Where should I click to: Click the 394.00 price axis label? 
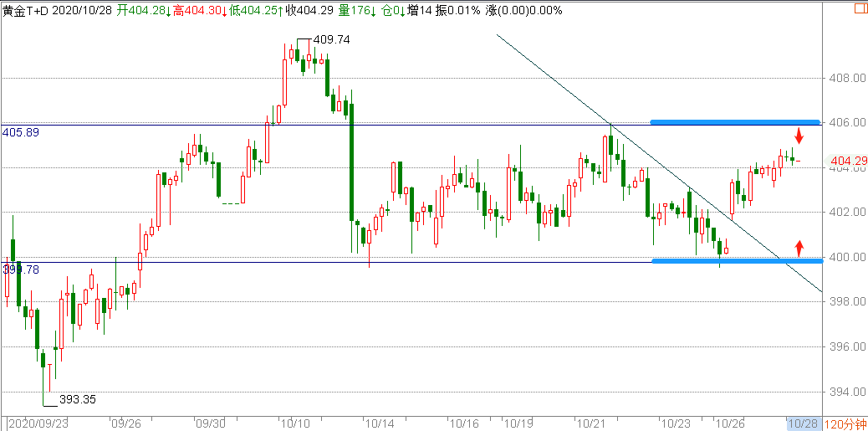coord(846,393)
